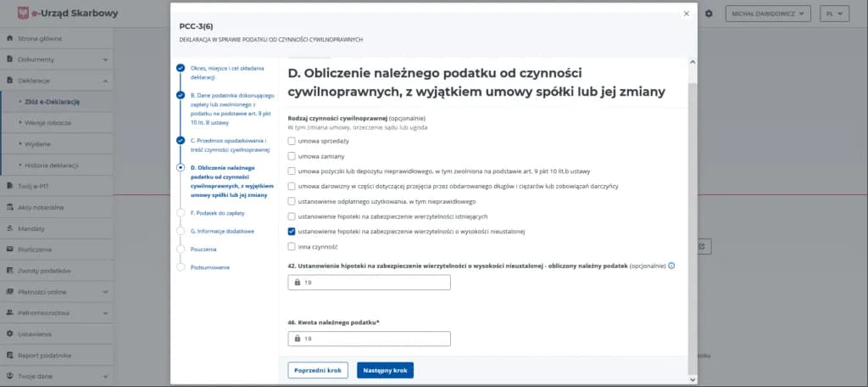This screenshot has height=387, width=868.
Task: Click the e-Urząd Skarbowy logo
Action: pos(23,14)
